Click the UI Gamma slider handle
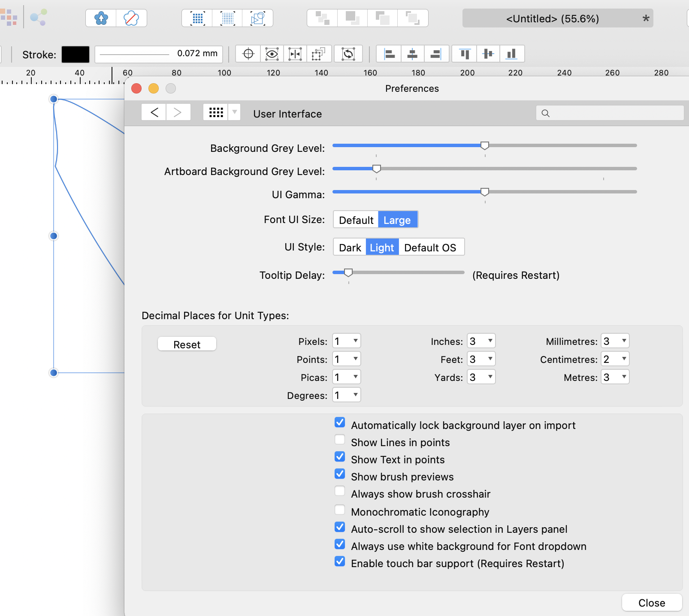The height and width of the screenshot is (616, 689). click(x=485, y=192)
